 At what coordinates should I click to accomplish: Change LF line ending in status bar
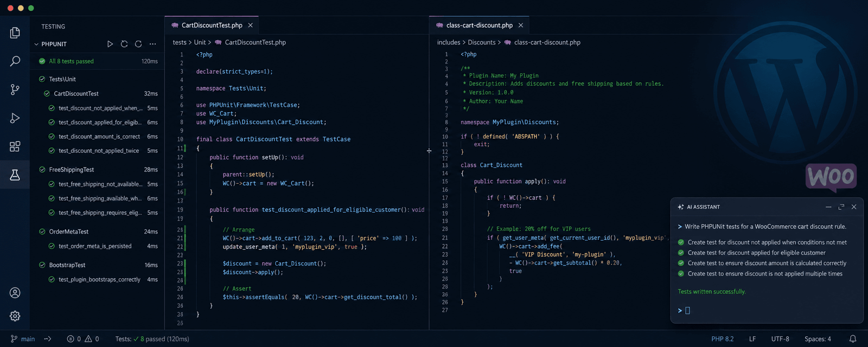pyautogui.click(x=752, y=339)
